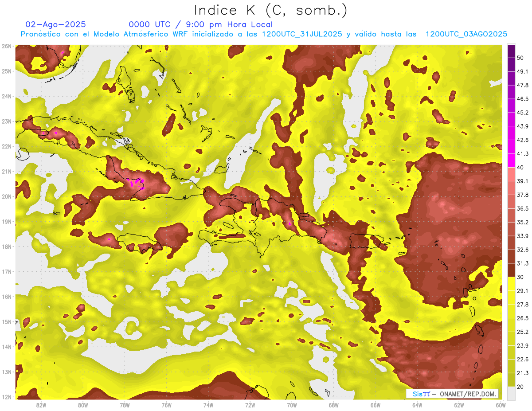Click the 'Pronóstico con el Modelo Atmósferico WRF' line

264,34
